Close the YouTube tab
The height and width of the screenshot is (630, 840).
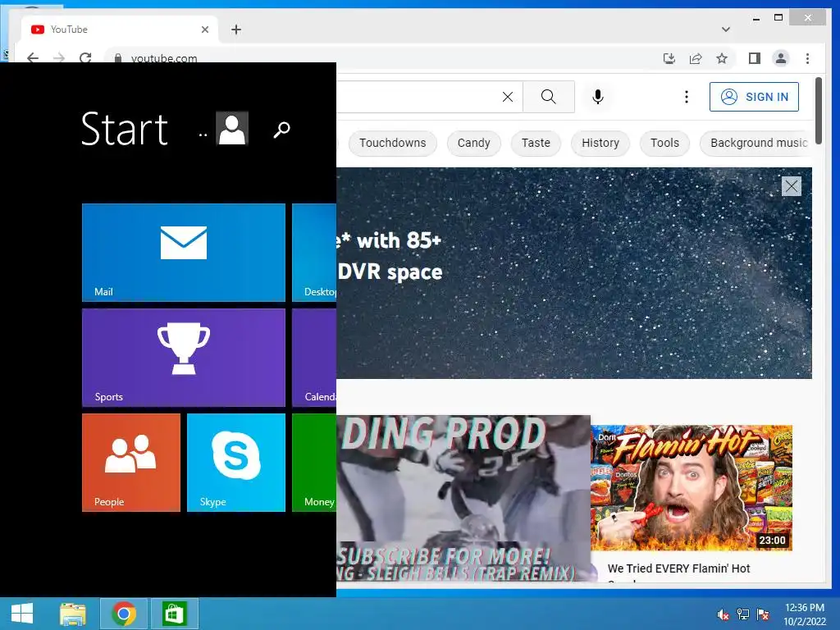click(x=204, y=30)
